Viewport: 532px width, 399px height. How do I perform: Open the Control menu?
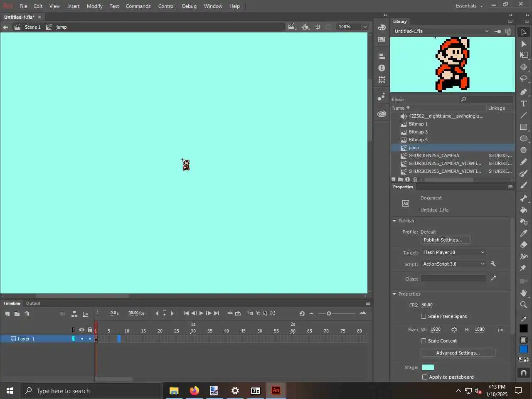166,6
